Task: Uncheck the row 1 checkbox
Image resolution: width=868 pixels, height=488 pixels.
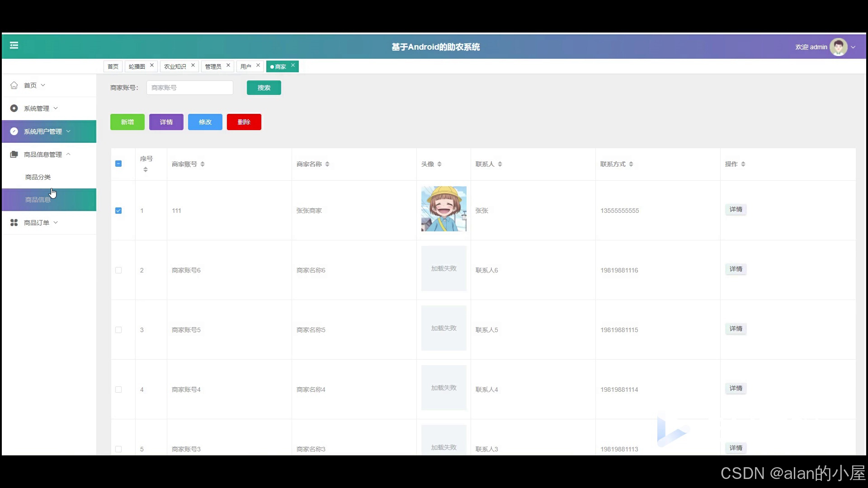Action: pyautogui.click(x=118, y=211)
